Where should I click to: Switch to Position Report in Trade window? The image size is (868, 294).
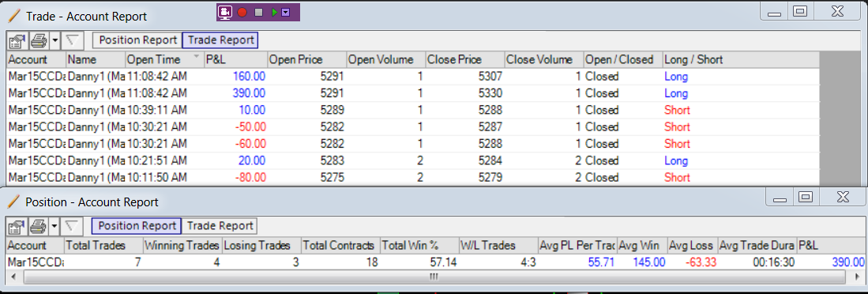(x=137, y=40)
